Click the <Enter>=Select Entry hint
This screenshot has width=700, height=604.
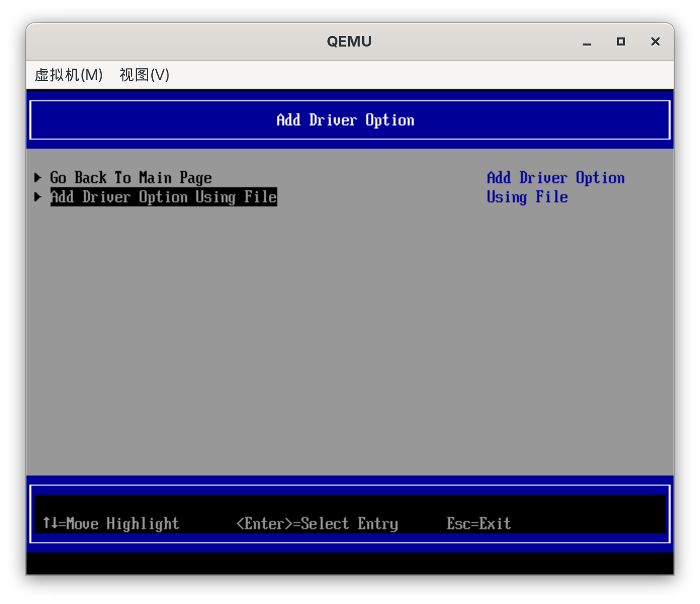point(317,523)
